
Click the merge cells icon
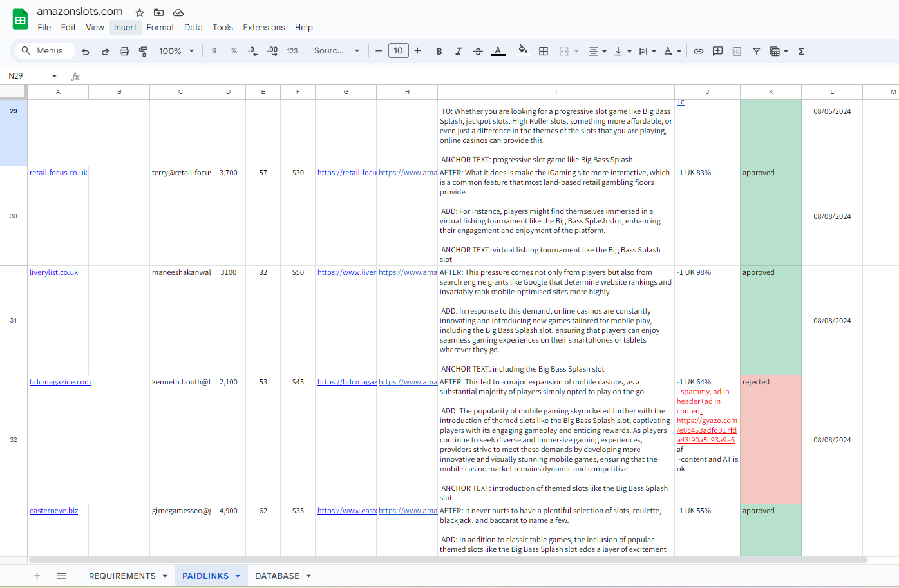[x=564, y=52]
